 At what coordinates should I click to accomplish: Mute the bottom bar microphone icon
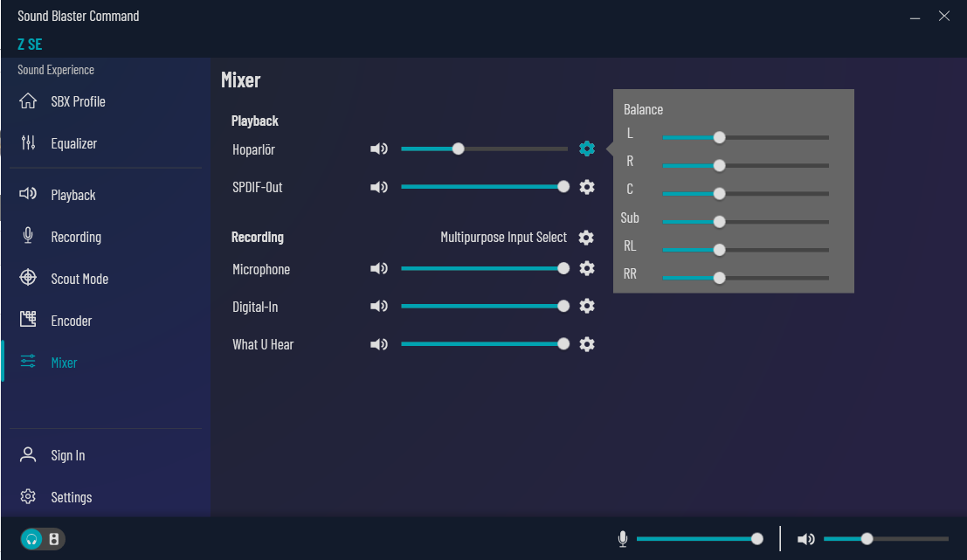pos(623,539)
